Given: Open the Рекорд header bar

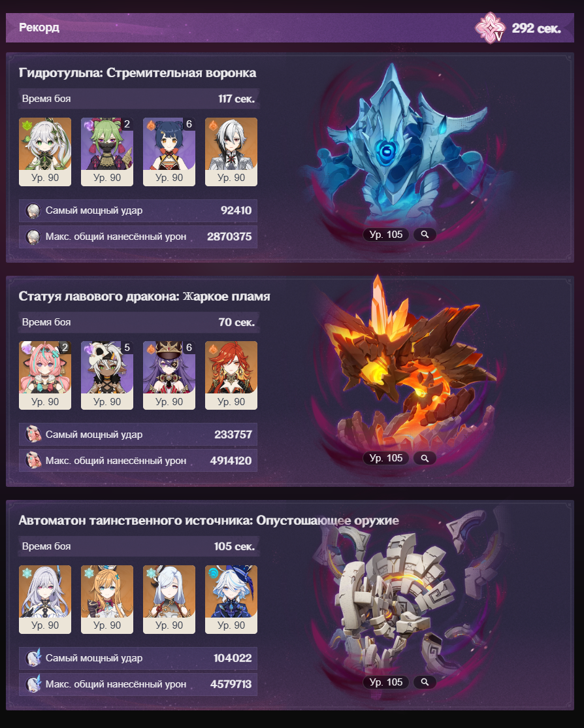Looking at the screenshot, I should pos(289,28).
